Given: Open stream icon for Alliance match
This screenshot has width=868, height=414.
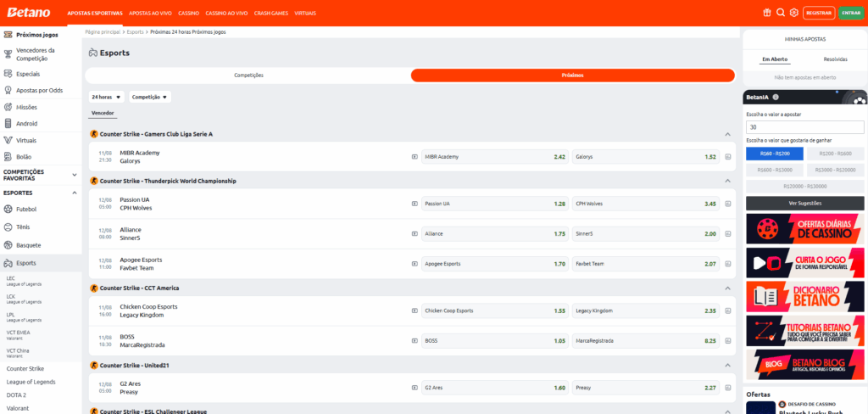Looking at the screenshot, I should (415, 234).
